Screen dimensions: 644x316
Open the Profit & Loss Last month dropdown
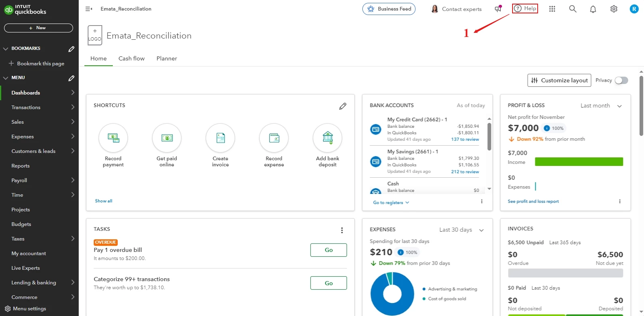601,106
